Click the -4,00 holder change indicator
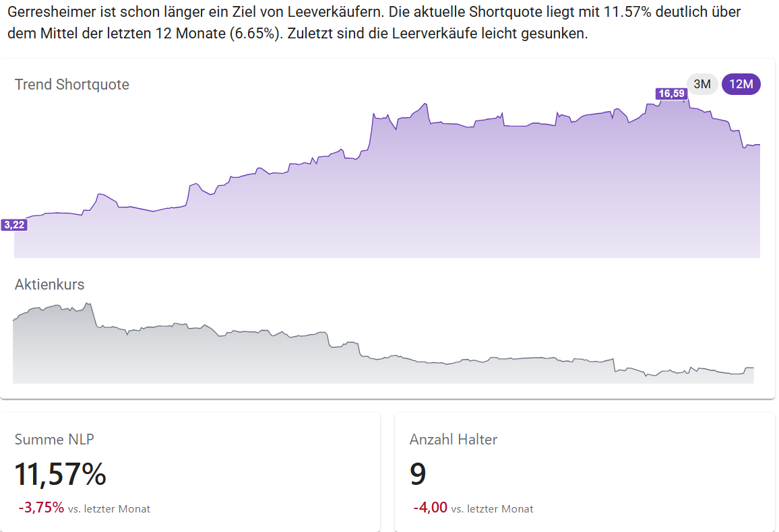The height and width of the screenshot is (532, 779). pyautogui.click(x=431, y=508)
